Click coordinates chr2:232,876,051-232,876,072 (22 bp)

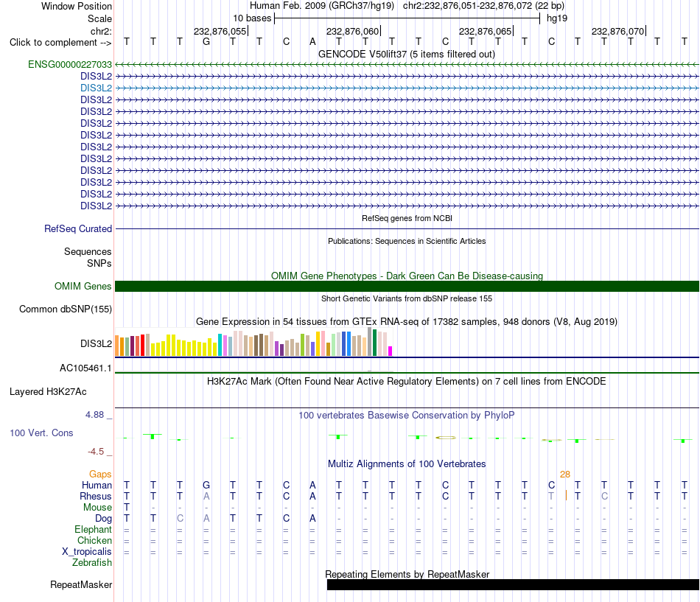point(483,6)
